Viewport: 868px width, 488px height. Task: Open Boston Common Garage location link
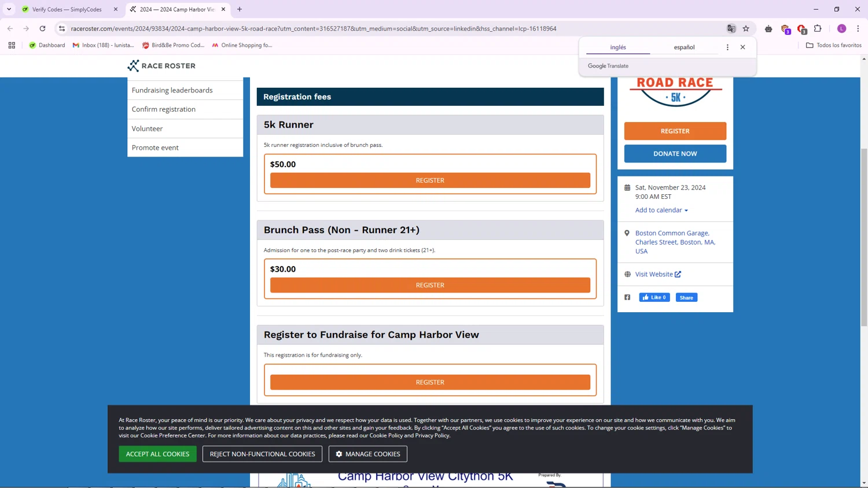(675, 242)
